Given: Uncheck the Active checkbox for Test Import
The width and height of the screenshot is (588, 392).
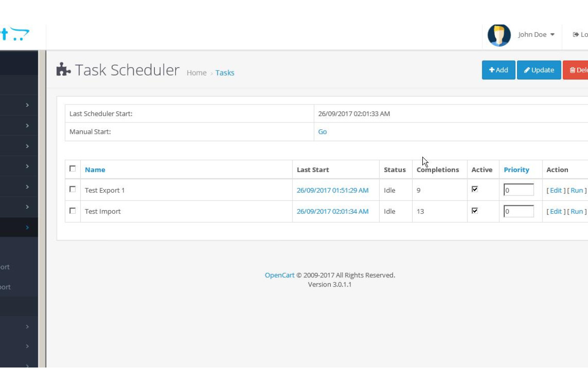Looking at the screenshot, I should (474, 211).
